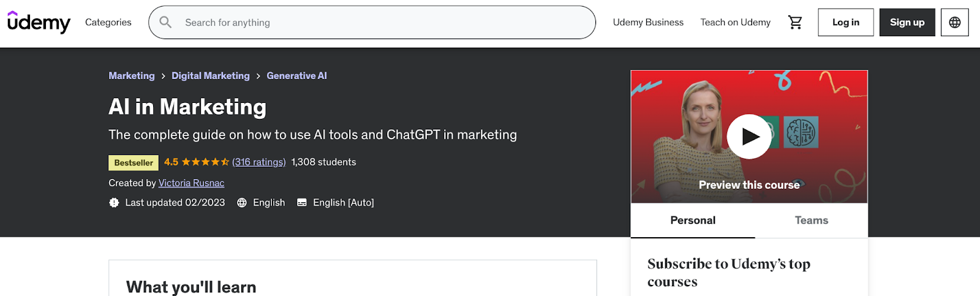Play the course preview video
Screen dimensions: 980x296
pos(748,136)
